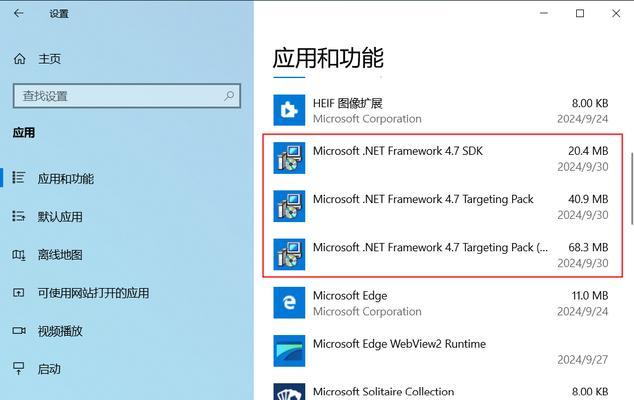Click the 11.0 MB size value
Image resolution: width=634 pixels, height=400 pixels.
[590, 296]
